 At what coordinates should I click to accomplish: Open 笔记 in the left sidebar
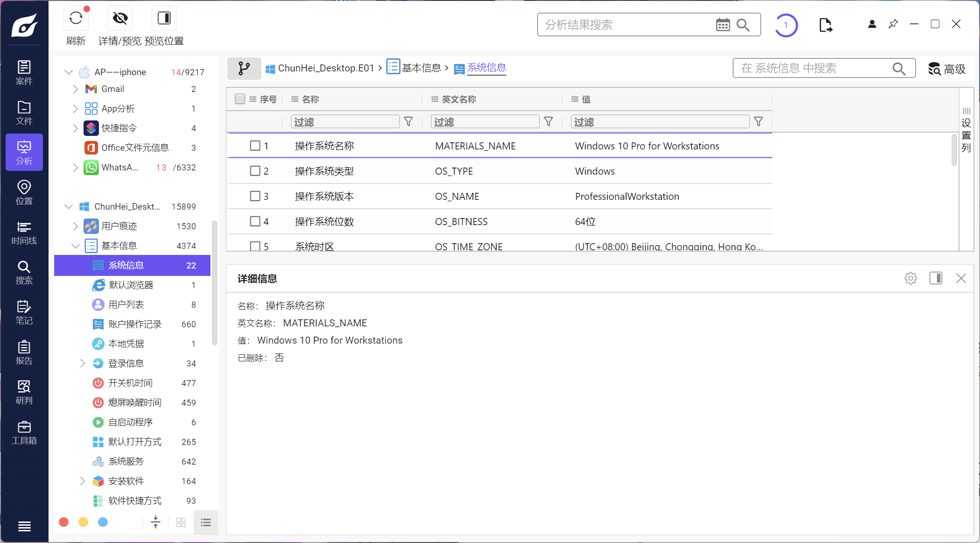[24, 312]
